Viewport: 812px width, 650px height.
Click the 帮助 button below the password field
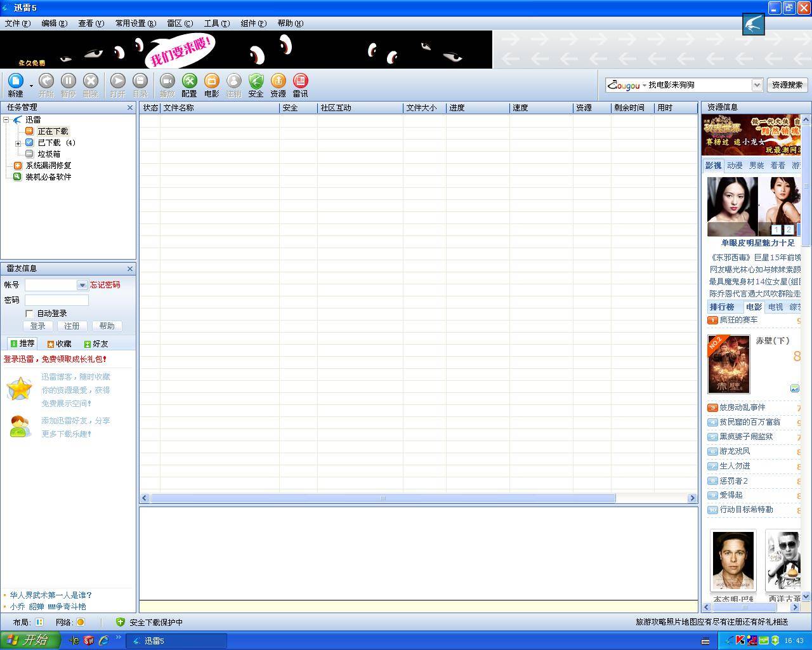click(107, 326)
